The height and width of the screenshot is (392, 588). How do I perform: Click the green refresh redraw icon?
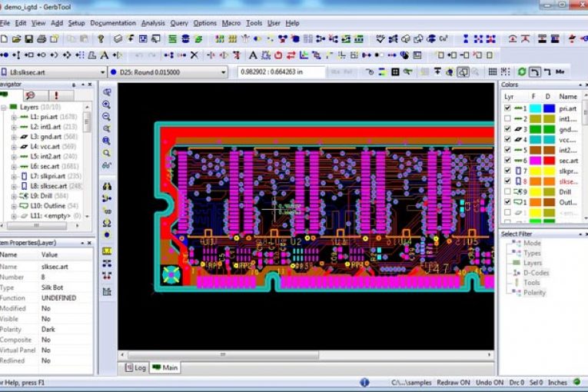pos(522,71)
